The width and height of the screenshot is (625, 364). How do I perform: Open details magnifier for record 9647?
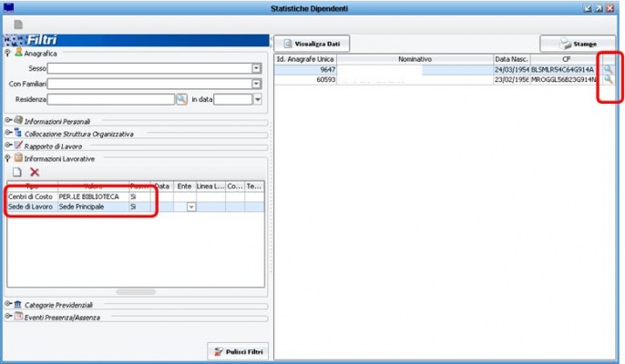pos(608,69)
